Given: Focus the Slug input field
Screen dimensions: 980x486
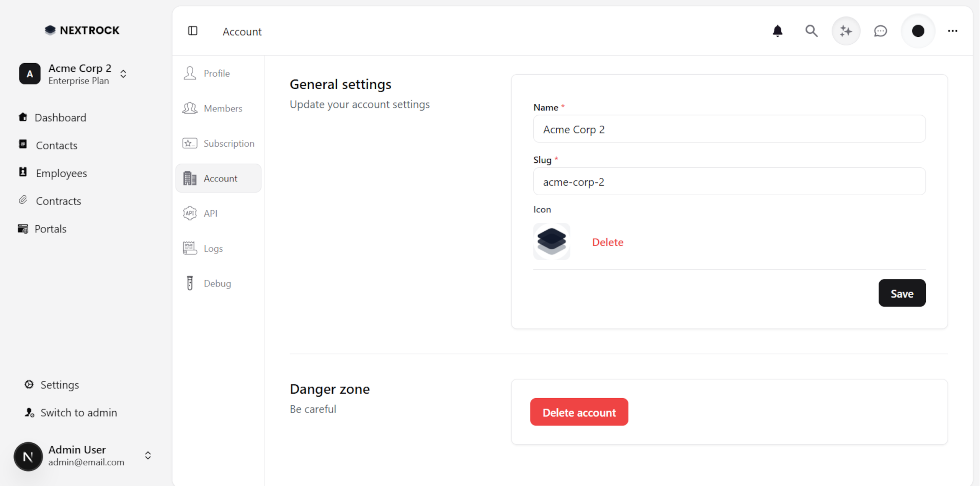Looking at the screenshot, I should [729, 182].
